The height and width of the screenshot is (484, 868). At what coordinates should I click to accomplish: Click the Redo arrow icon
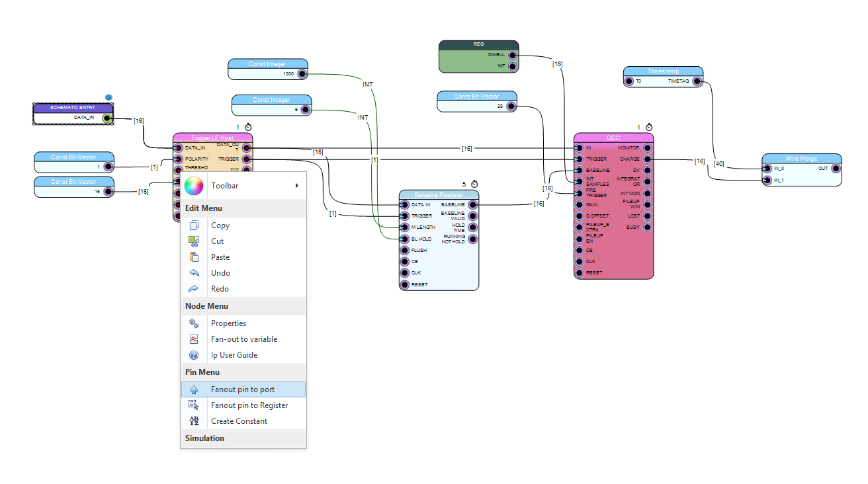(194, 289)
